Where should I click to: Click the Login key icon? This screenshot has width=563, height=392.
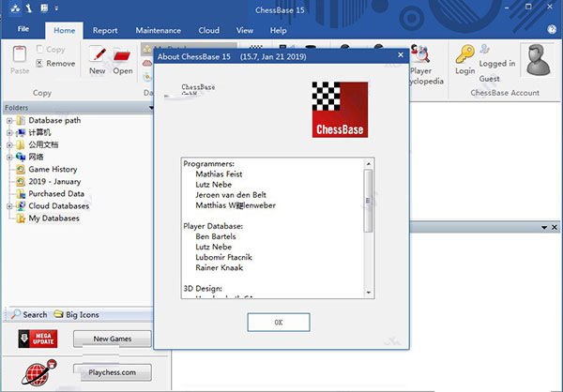point(465,54)
